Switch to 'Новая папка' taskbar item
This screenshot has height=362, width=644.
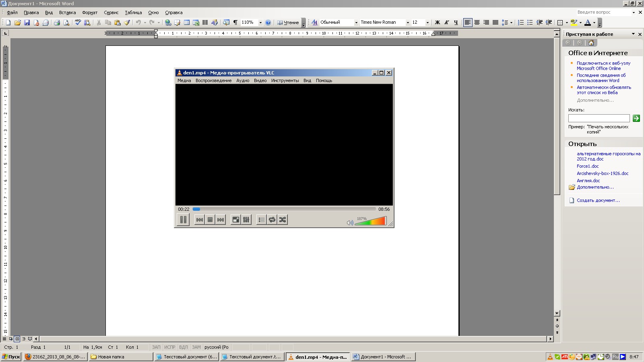coord(121,357)
